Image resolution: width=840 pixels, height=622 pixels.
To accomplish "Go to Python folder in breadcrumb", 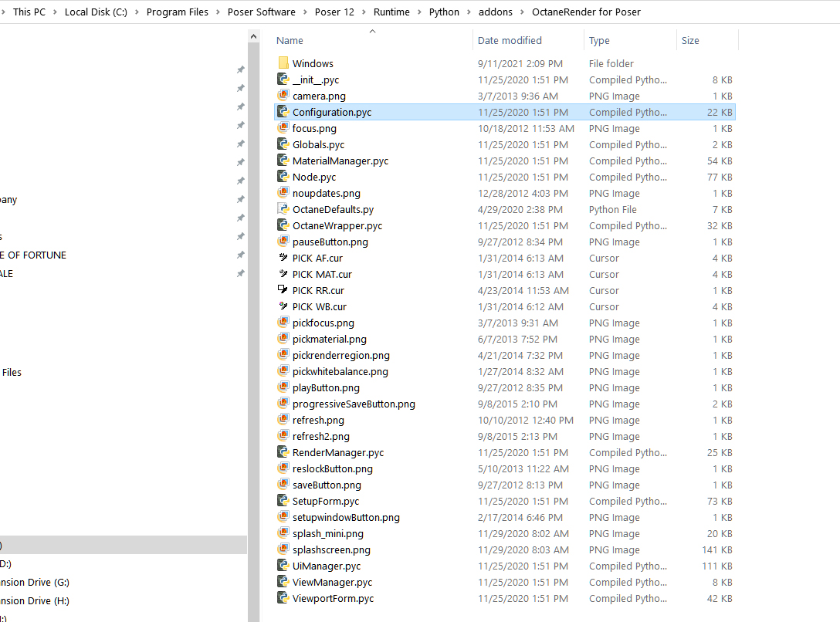I will 444,12.
